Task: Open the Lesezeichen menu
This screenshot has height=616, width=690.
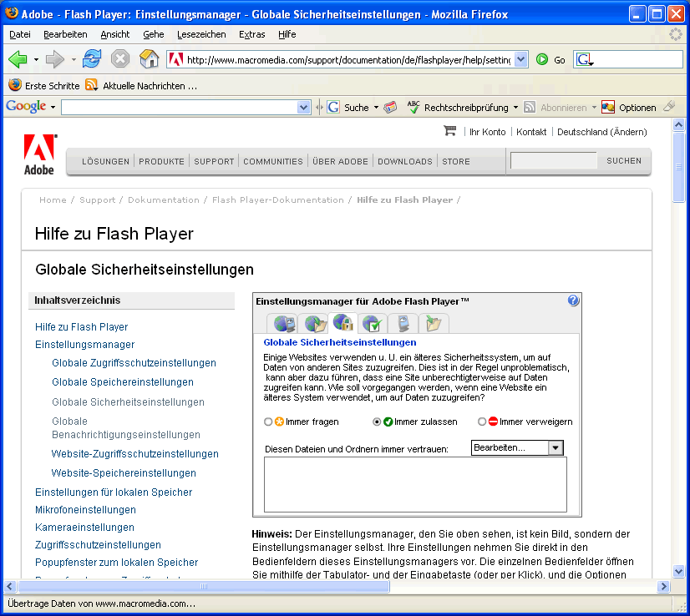Action: 201,34
